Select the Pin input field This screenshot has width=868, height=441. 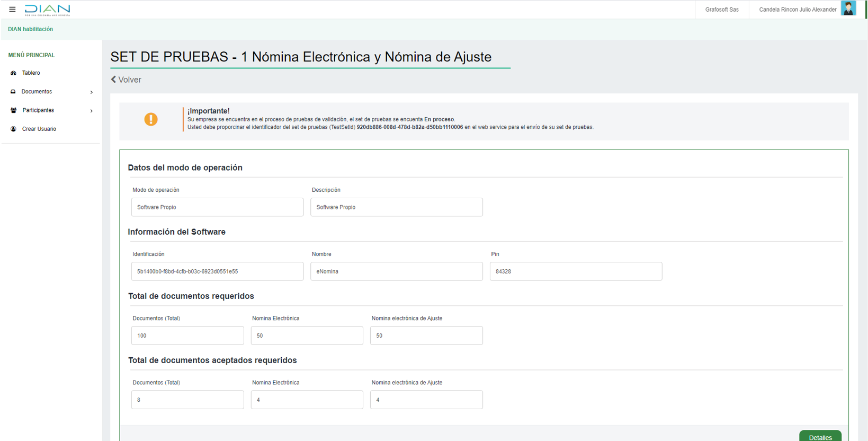point(576,271)
